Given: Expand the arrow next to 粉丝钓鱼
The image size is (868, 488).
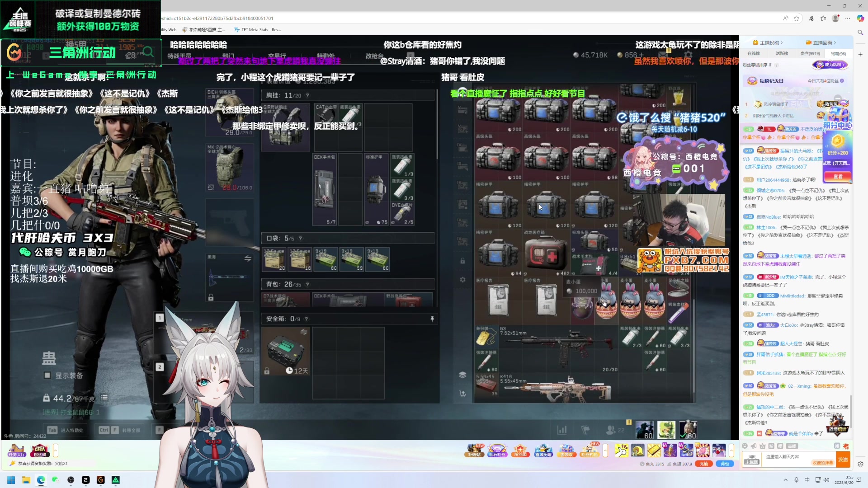Looking at the screenshot, I should (605, 450).
